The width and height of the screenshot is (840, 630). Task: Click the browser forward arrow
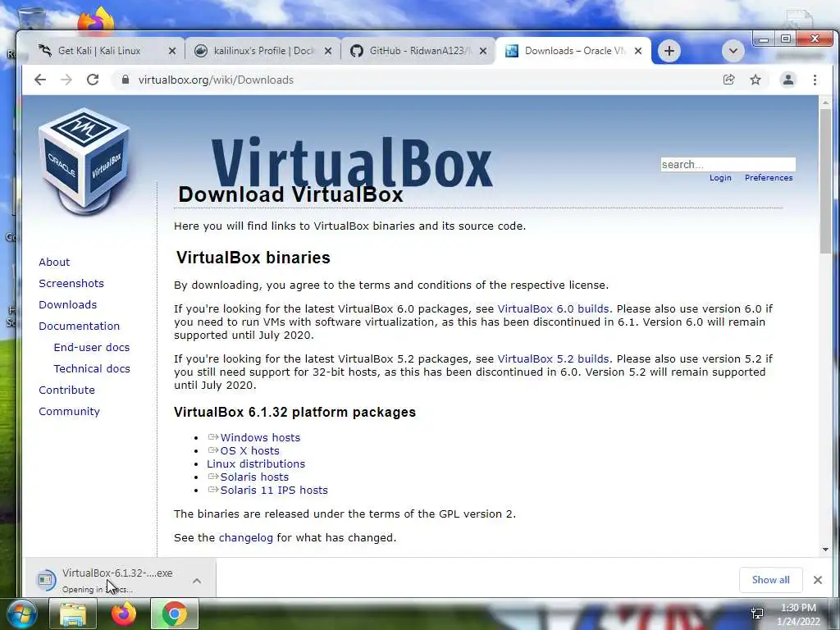[x=66, y=80]
